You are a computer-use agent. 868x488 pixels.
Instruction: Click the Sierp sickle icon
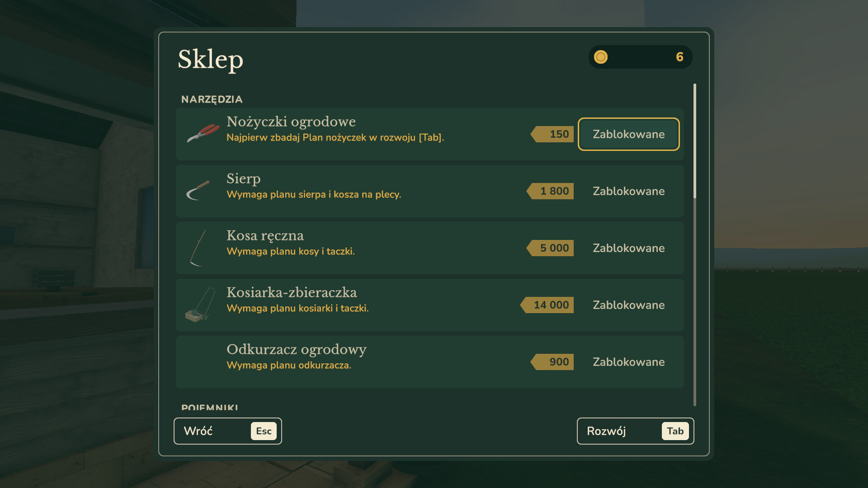(x=198, y=190)
